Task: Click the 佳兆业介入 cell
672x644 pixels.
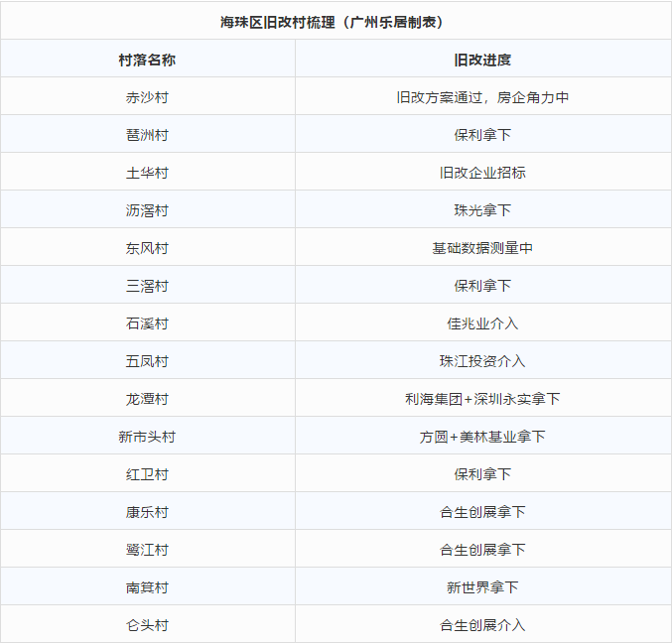Action: pyautogui.click(x=482, y=323)
